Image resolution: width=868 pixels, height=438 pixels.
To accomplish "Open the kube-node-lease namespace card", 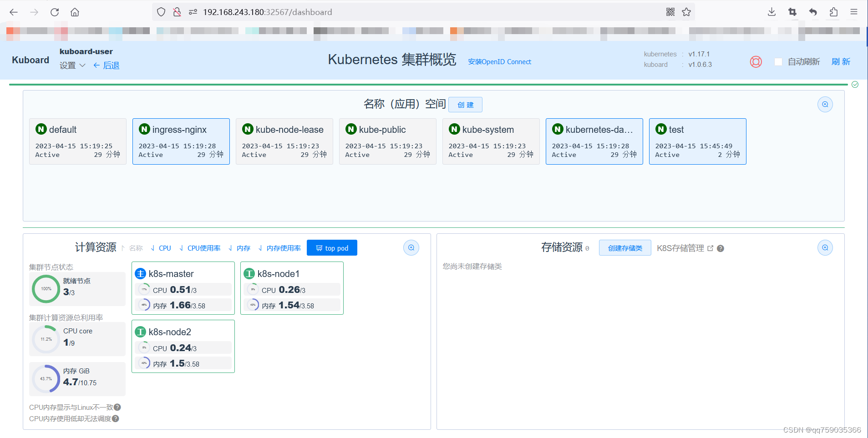I will [284, 141].
